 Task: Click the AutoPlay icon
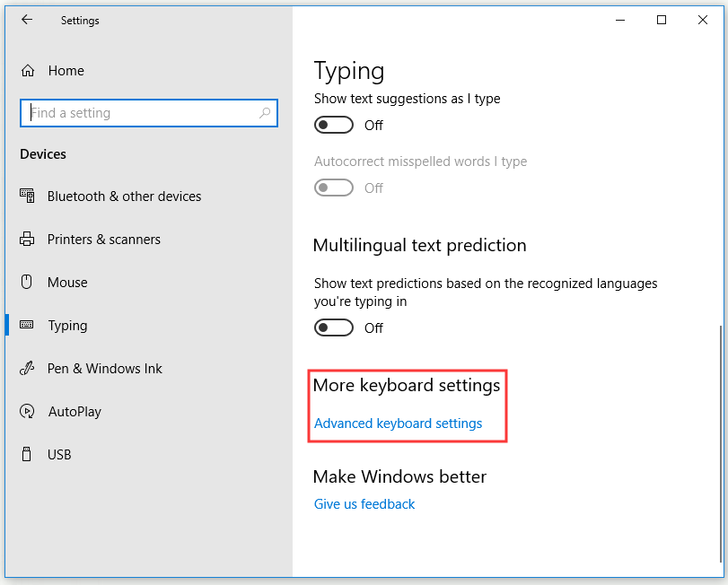point(27,412)
